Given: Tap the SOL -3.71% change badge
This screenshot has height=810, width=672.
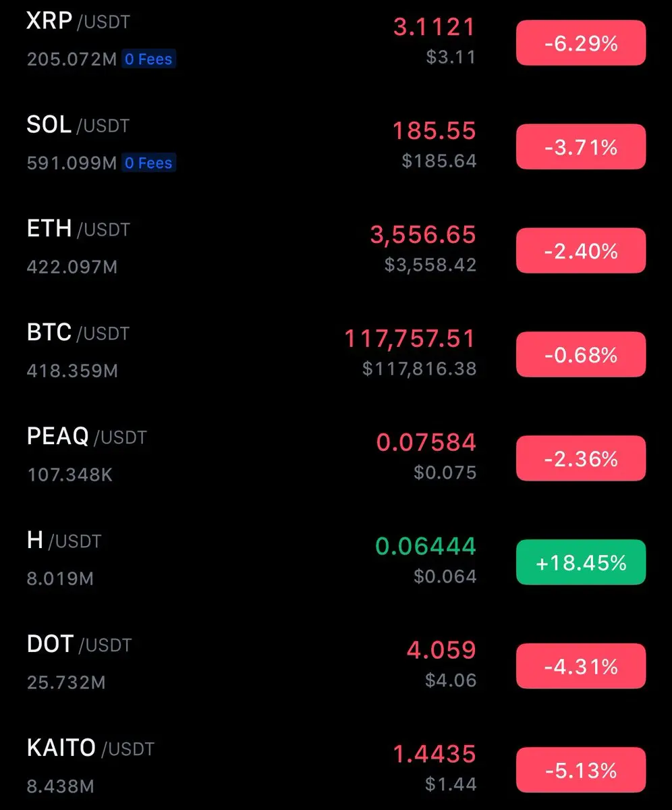Looking at the screenshot, I should (x=581, y=146).
